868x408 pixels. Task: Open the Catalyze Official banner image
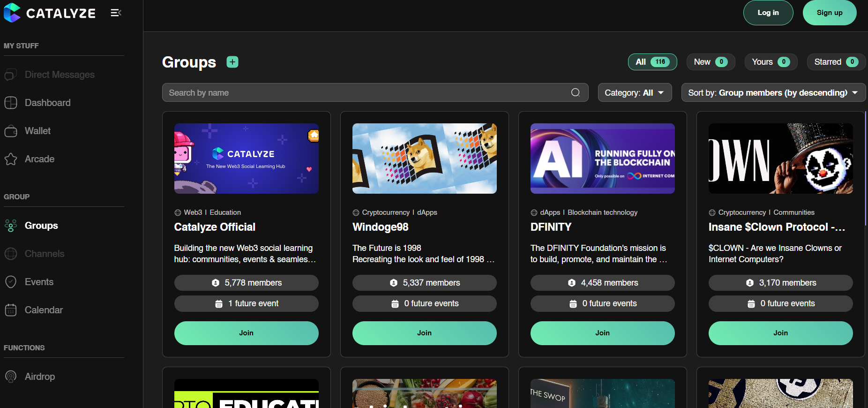coord(247,159)
